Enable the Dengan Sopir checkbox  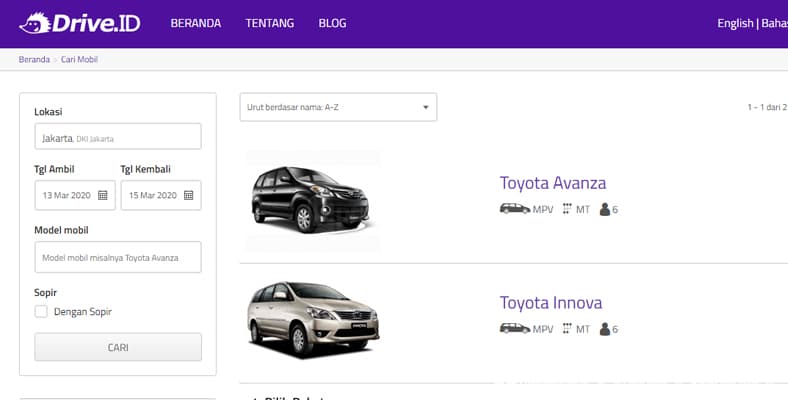(41, 312)
